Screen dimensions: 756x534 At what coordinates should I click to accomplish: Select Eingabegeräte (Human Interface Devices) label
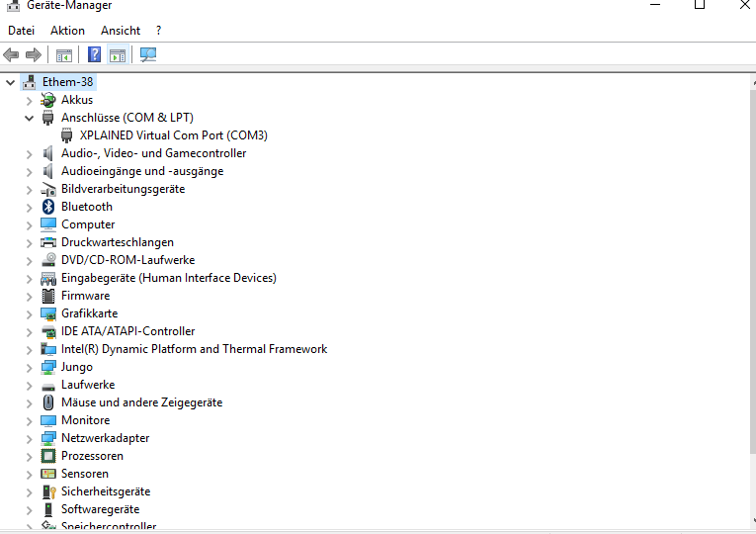[169, 278]
